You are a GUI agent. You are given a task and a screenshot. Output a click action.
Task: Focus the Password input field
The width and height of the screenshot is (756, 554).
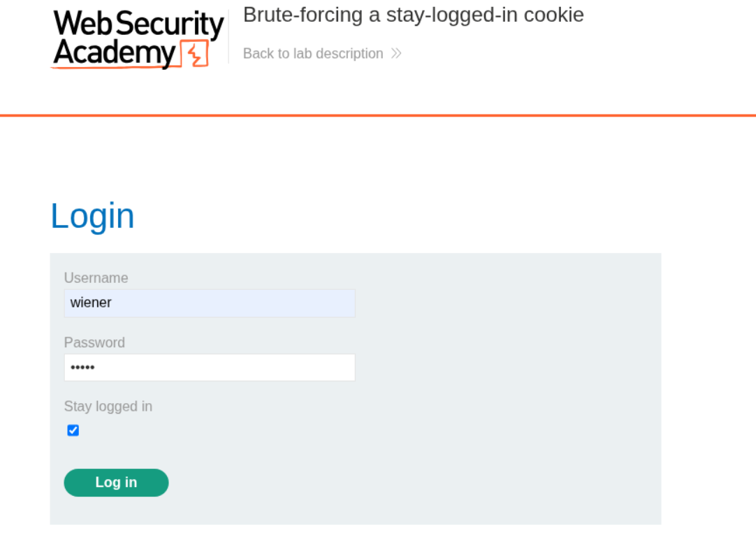tap(210, 367)
